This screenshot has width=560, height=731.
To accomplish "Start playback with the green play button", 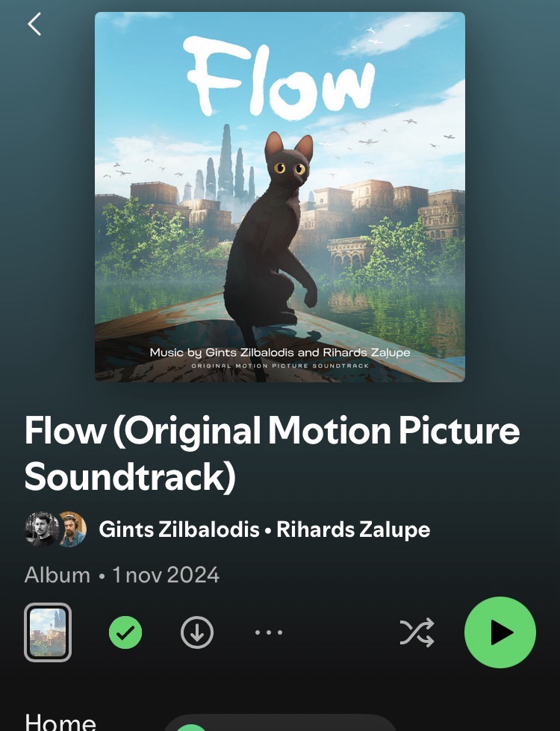I will (x=500, y=632).
